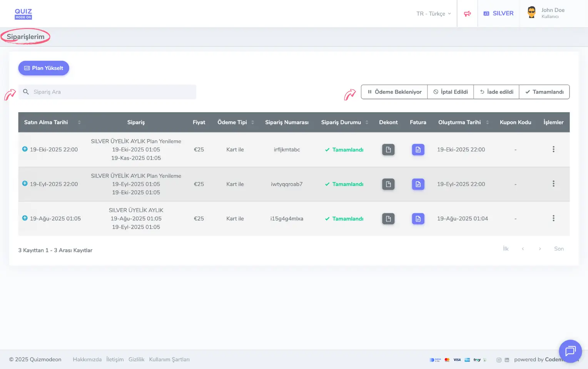Click the megaphone announcements icon
This screenshot has width=588, height=369.
point(467,14)
